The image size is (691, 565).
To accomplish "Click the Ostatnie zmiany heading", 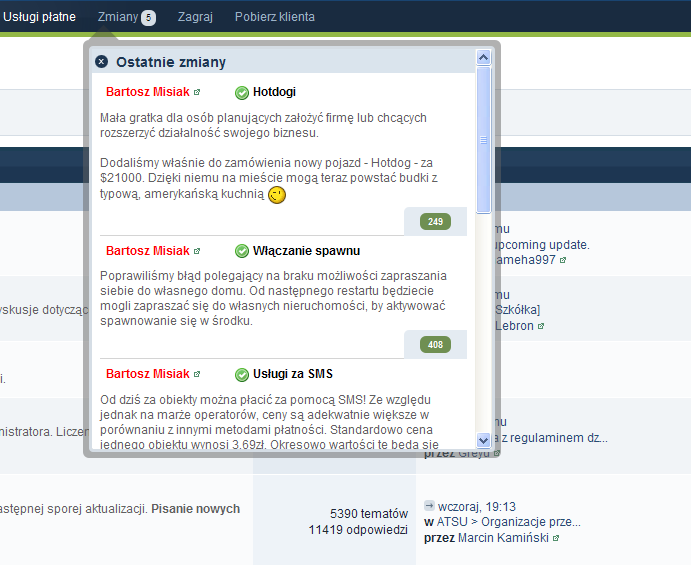I will [x=171, y=62].
